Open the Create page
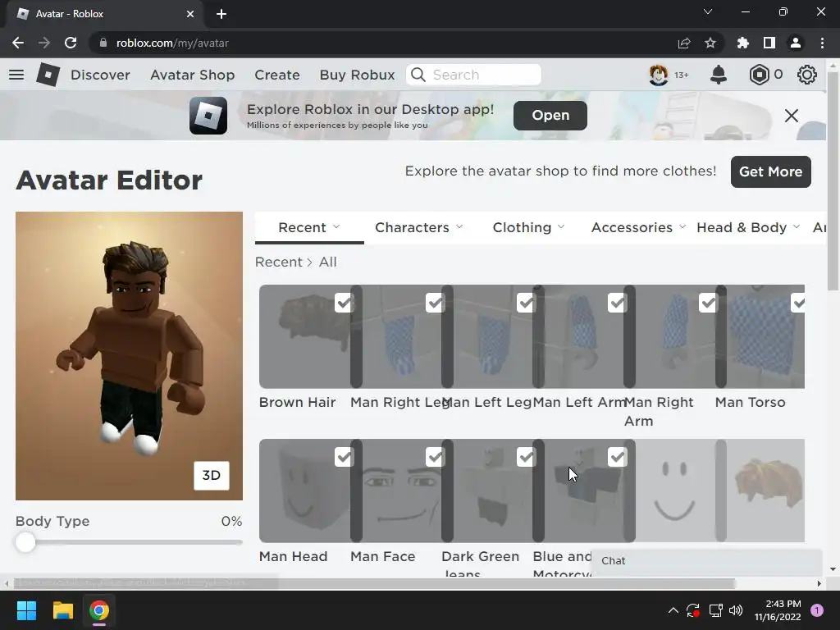840x630 pixels. (277, 75)
